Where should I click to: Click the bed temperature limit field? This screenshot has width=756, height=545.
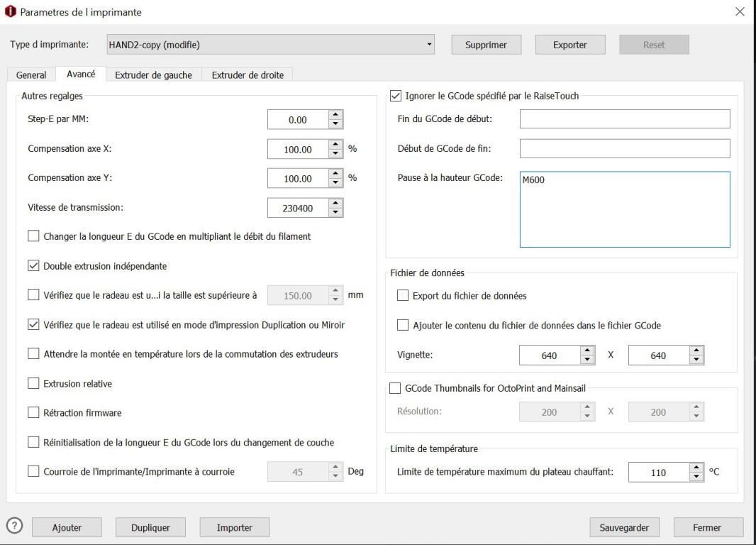pos(659,472)
